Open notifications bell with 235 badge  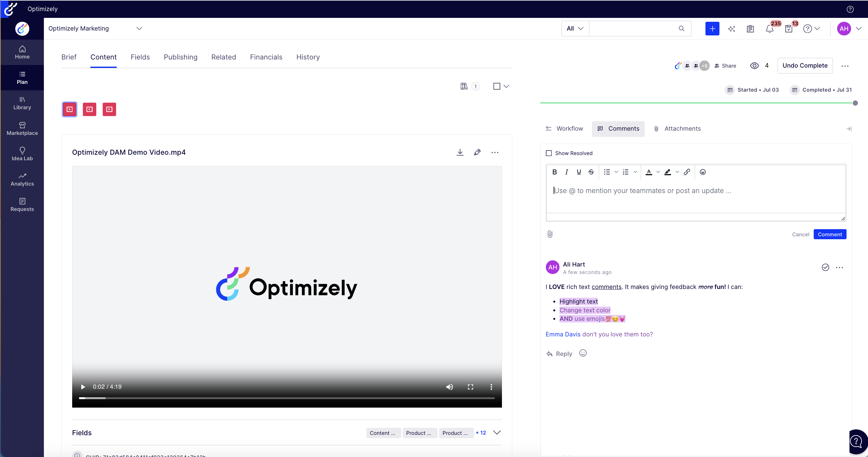click(769, 29)
